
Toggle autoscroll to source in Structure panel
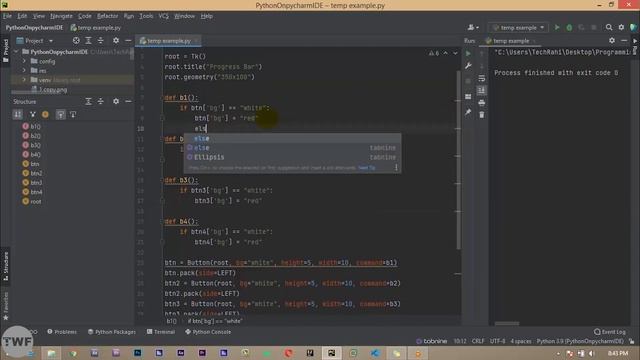[60, 115]
